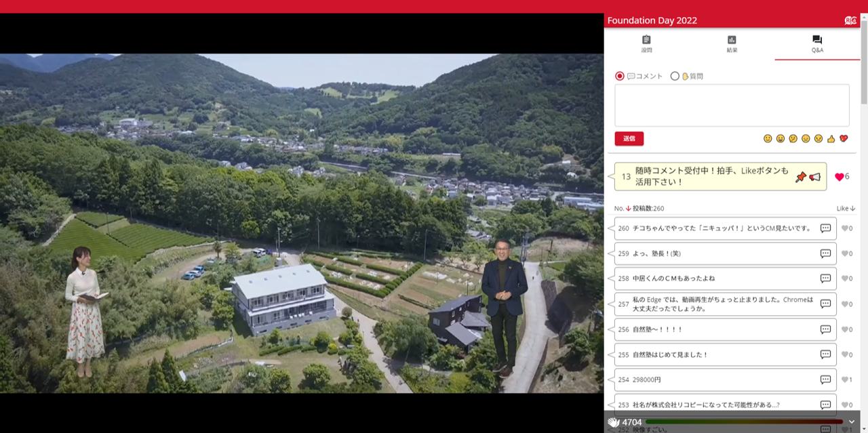Image resolution: width=868 pixels, height=433 pixels.
Task: Click the pushpin icon on pinned comment 13
Action: coord(801,177)
